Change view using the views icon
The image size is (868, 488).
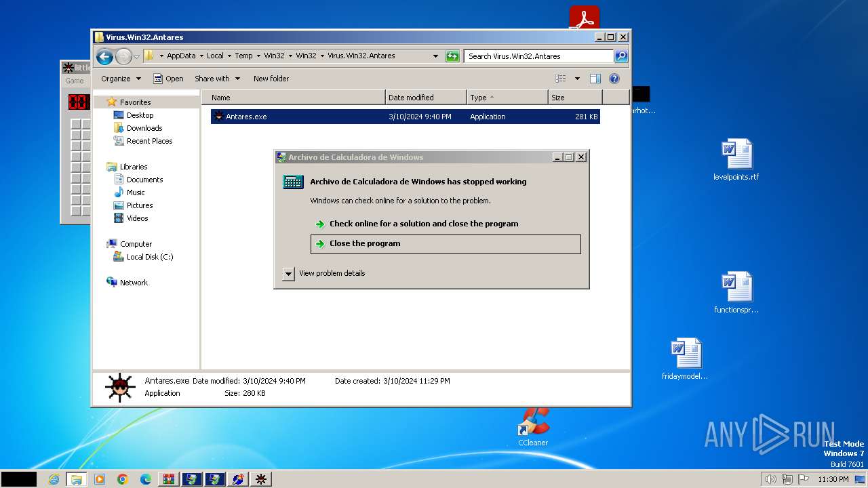pos(560,79)
